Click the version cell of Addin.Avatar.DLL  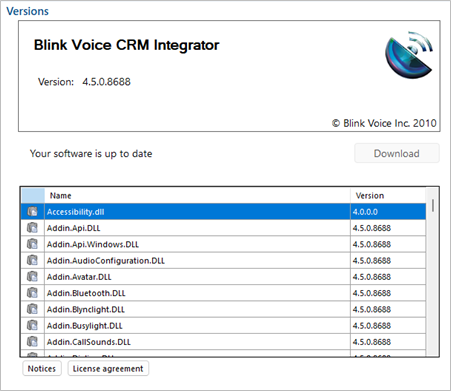[x=388, y=277]
